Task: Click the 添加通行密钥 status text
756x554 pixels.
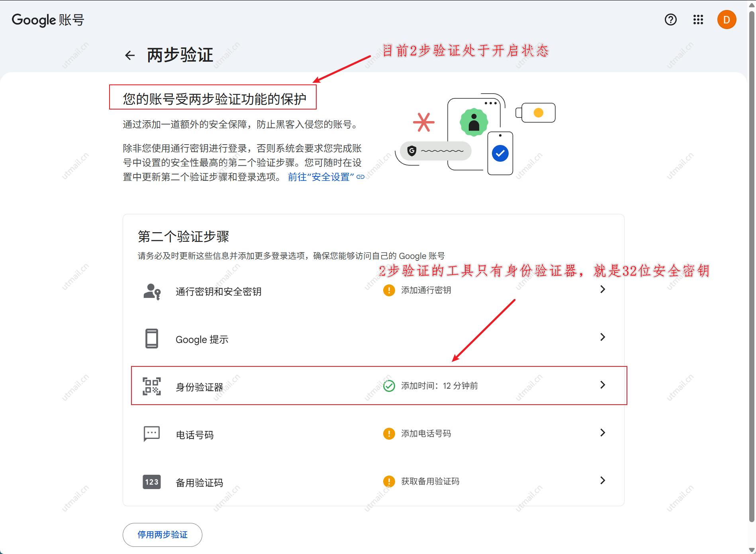Action: [426, 290]
